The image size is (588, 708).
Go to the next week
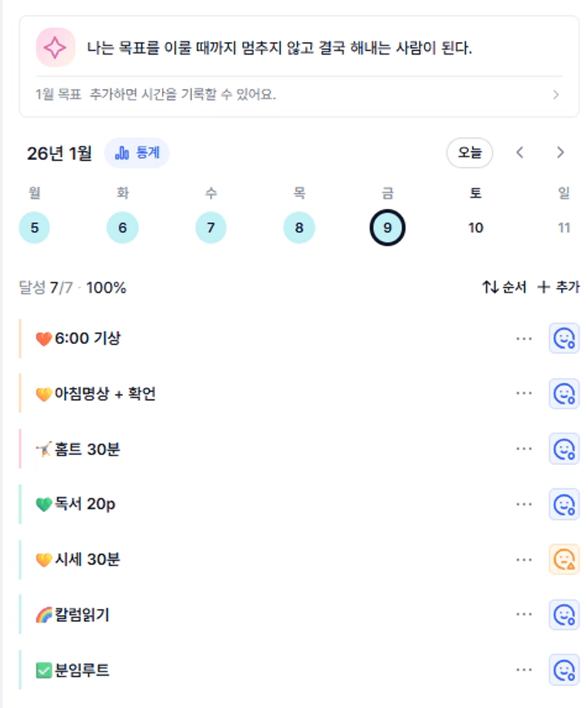coord(560,153)
